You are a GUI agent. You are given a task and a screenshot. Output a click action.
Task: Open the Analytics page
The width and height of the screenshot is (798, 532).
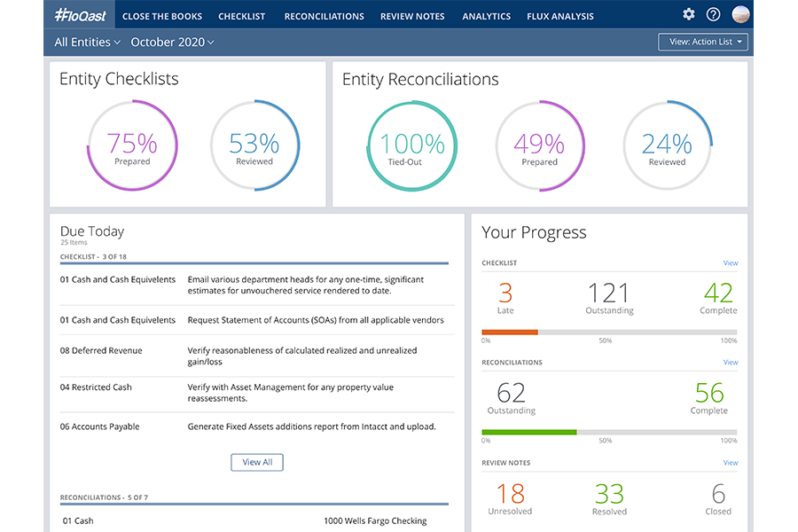[486, 16]
